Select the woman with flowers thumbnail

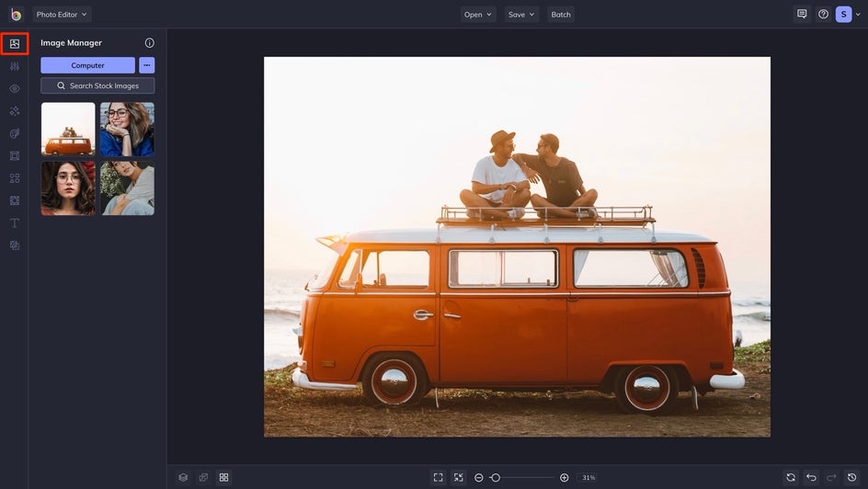tap(127, 188)
